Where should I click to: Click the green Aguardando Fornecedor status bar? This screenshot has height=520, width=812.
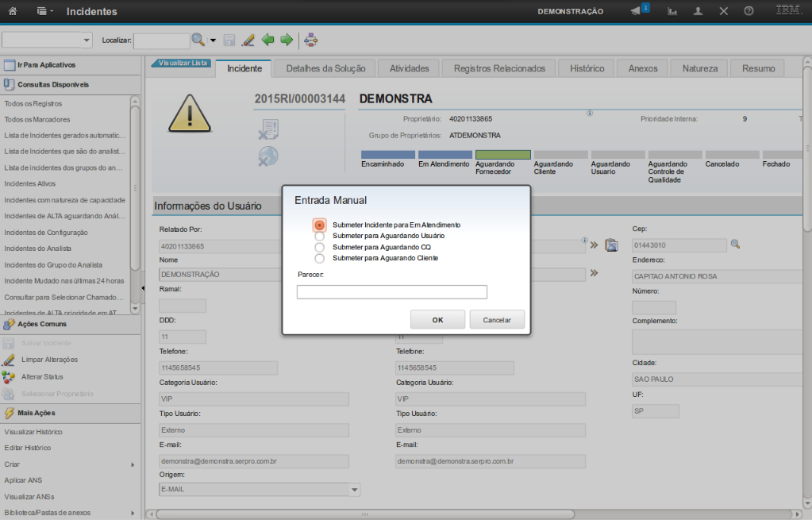tap(502, 155)
